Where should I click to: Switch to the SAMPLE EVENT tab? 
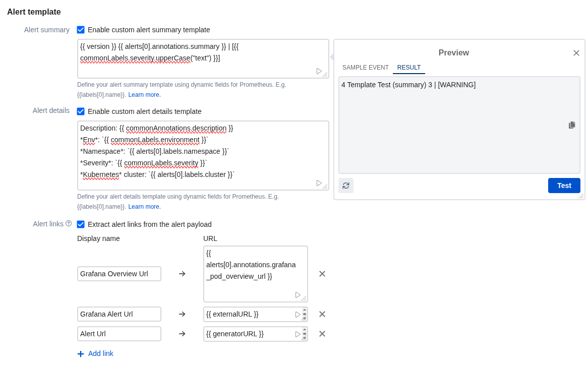coord(365,68)
